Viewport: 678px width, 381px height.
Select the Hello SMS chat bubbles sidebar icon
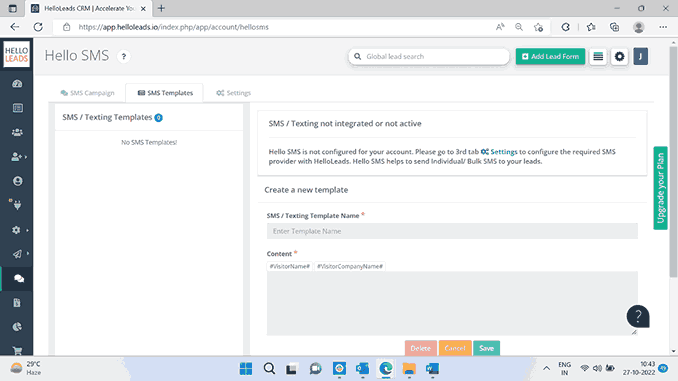(18, 279)
